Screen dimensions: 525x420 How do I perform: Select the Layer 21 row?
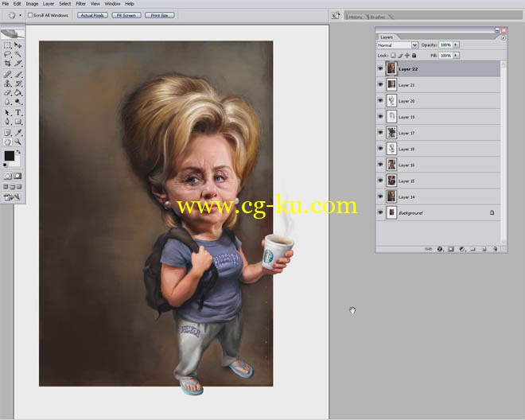coord(438,85)
